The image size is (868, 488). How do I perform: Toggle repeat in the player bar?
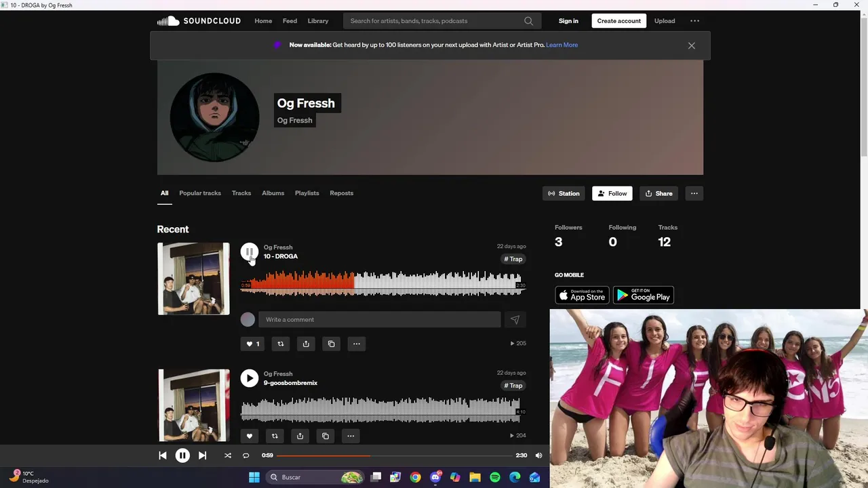point(245,455)
